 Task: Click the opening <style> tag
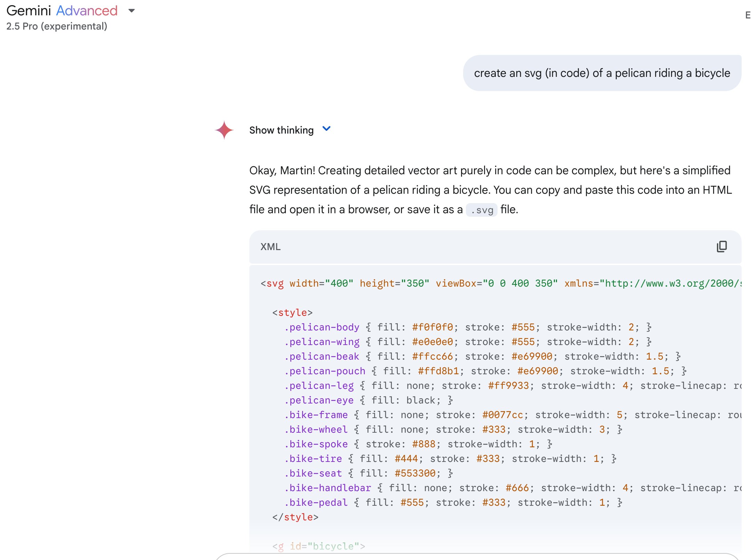292,313
